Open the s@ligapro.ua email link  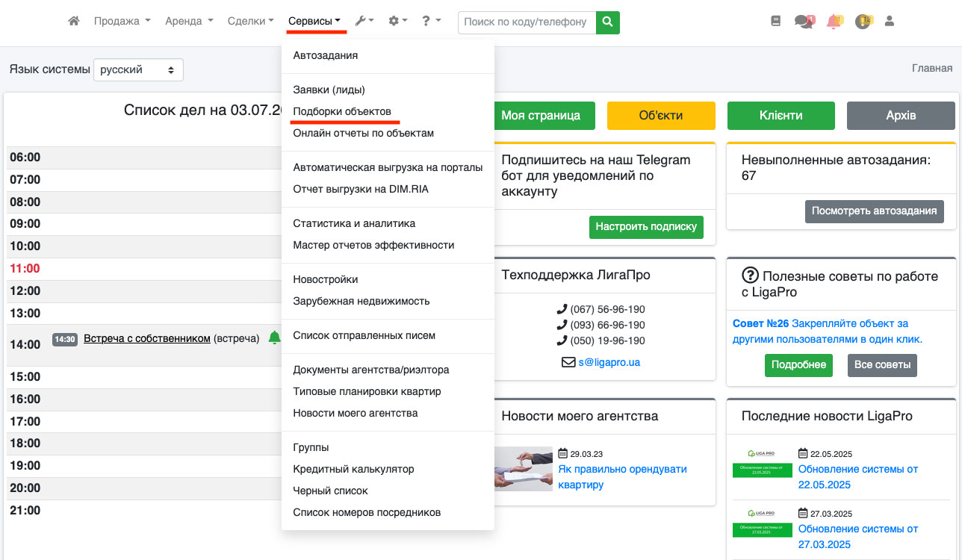[x=609, y=362]
